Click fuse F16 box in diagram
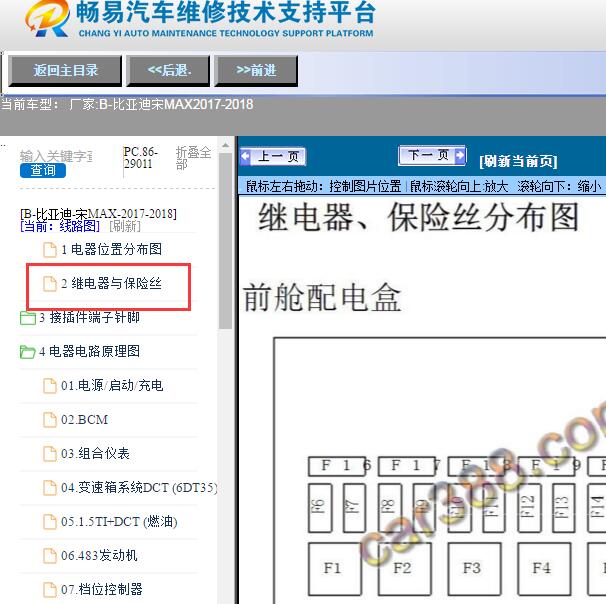 click(x=337, y=466)
